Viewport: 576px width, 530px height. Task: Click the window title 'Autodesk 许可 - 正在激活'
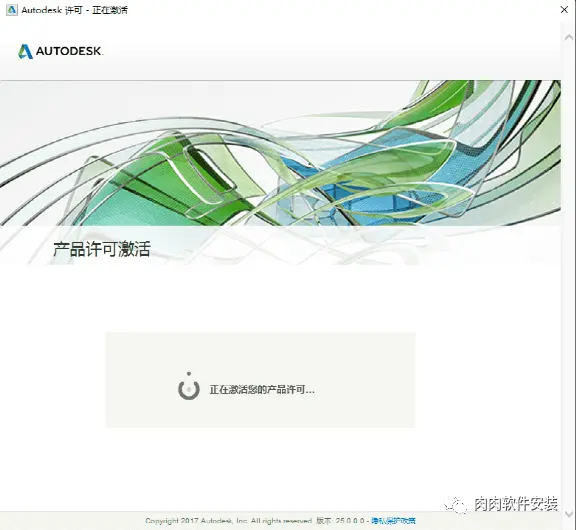75,10
